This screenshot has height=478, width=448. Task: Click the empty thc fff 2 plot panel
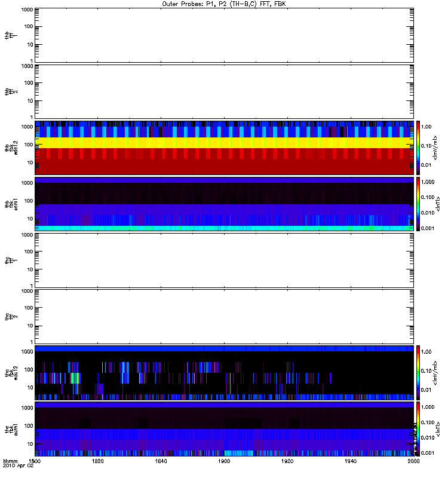point(225,317)
